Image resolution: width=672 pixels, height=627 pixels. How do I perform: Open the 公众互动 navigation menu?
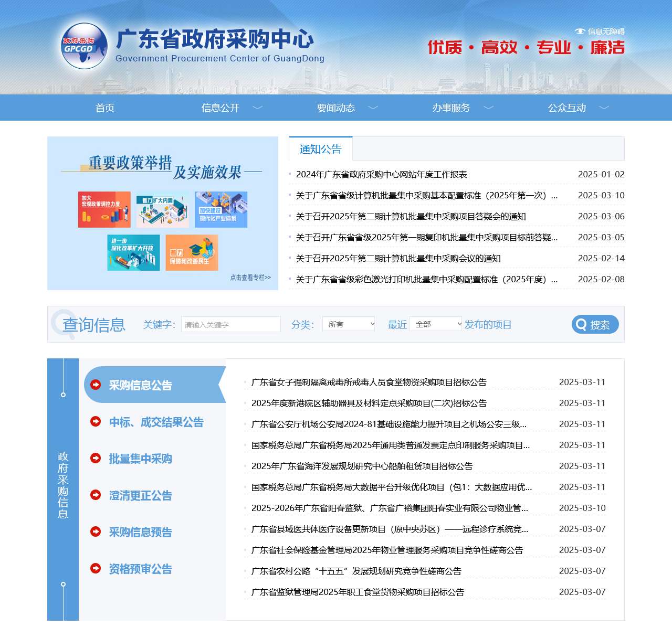tap(567, 108)
